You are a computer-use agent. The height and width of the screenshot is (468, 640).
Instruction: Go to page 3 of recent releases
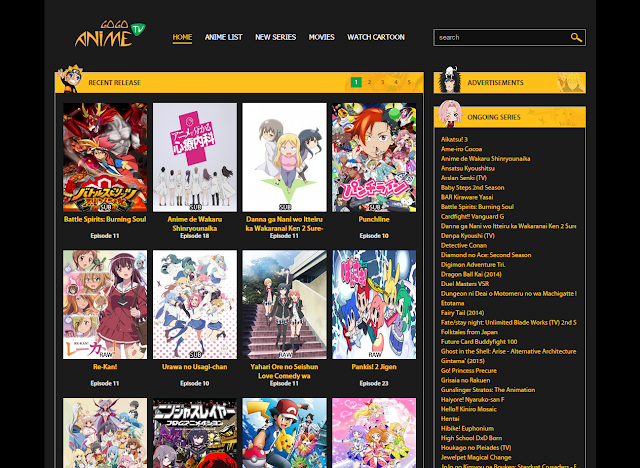coord(382,82)
